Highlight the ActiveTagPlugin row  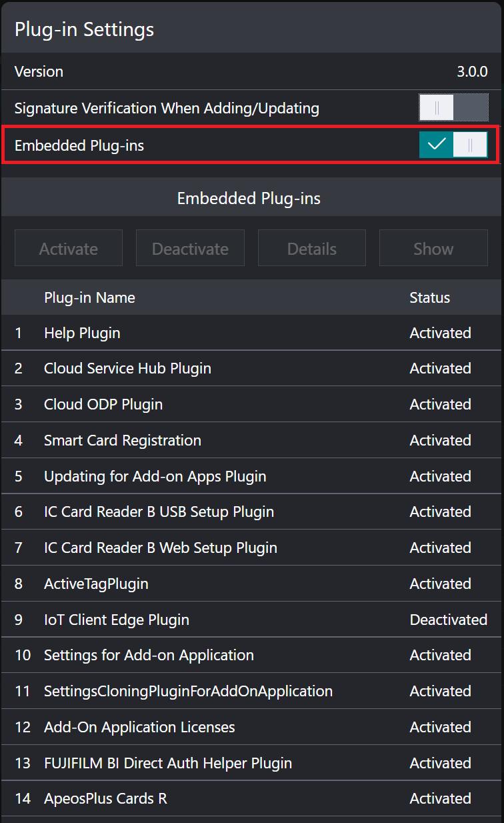click(x=96, y=584)
